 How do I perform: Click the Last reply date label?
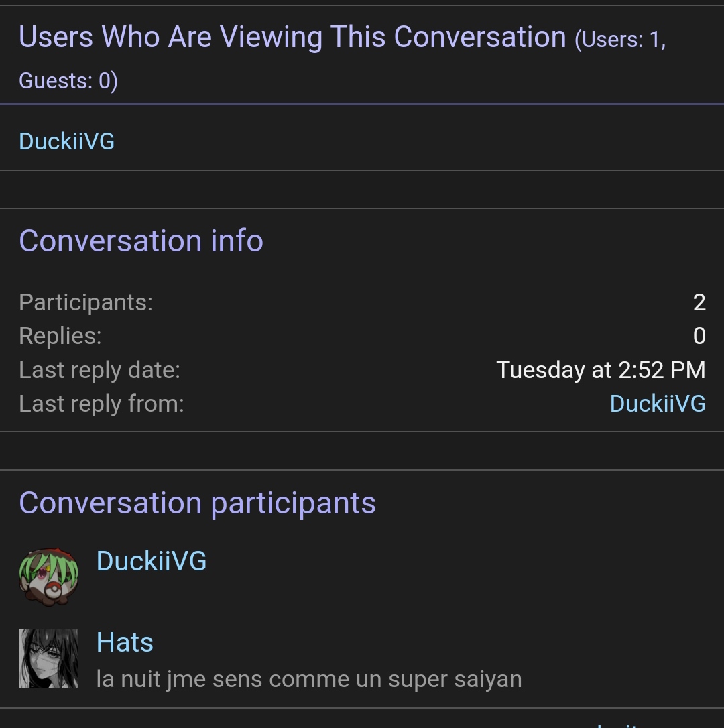pos(99,371)
